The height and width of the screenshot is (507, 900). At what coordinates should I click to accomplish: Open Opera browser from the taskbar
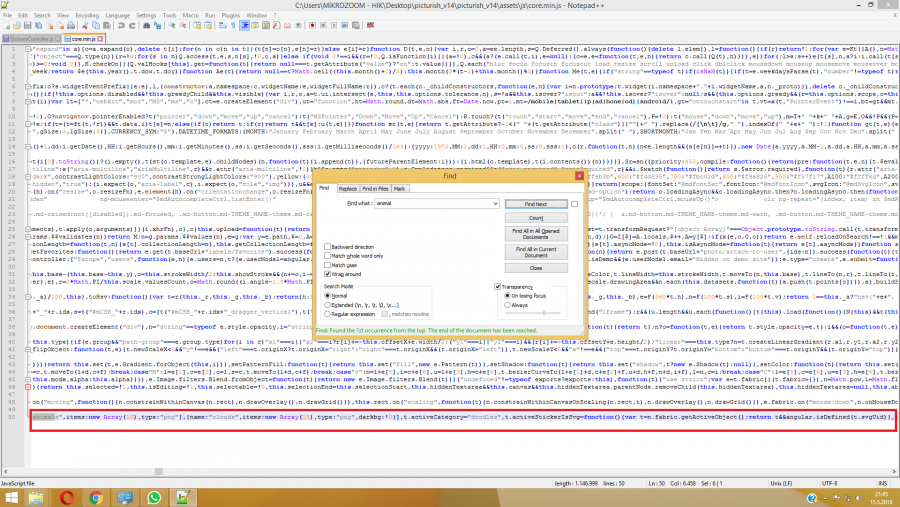tap(67, 496)
